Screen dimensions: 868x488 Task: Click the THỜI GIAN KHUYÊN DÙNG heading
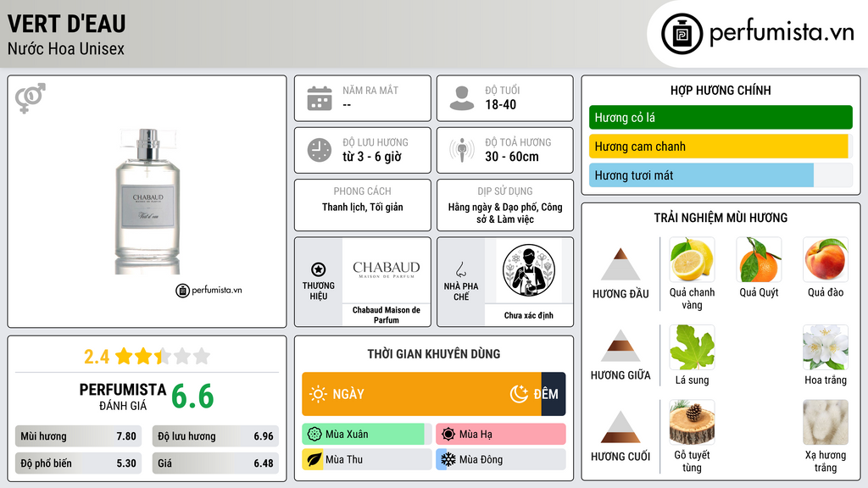434,353
